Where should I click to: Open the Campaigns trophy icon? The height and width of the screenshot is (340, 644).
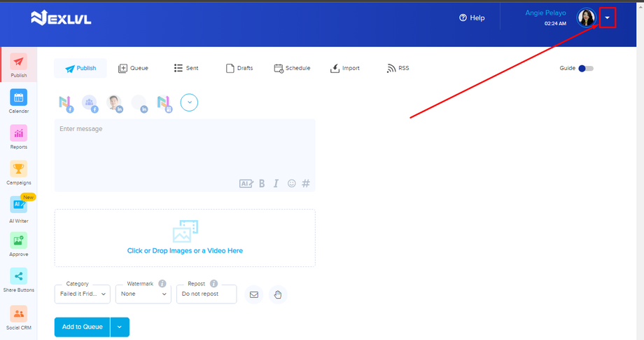point(18,169)
